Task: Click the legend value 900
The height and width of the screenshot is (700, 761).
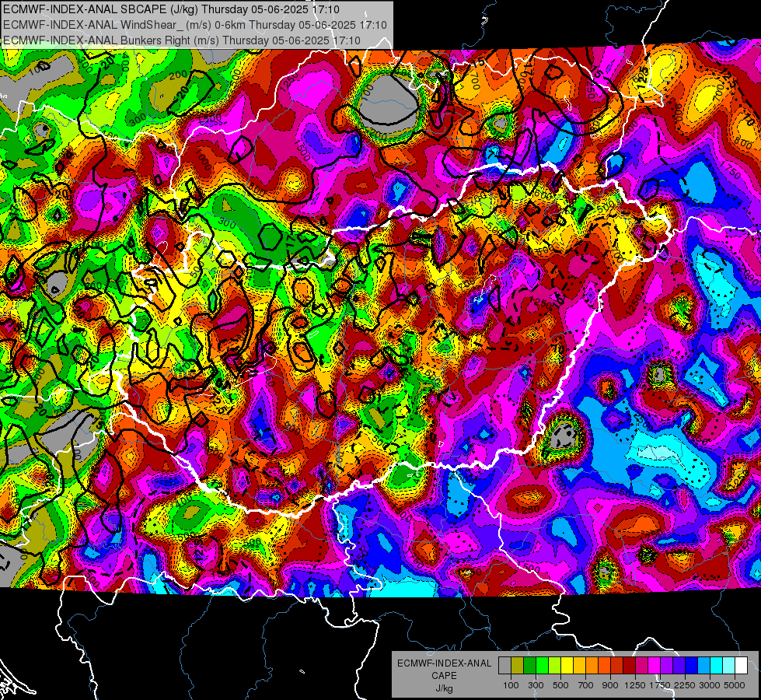Action: tap(610, 685)
